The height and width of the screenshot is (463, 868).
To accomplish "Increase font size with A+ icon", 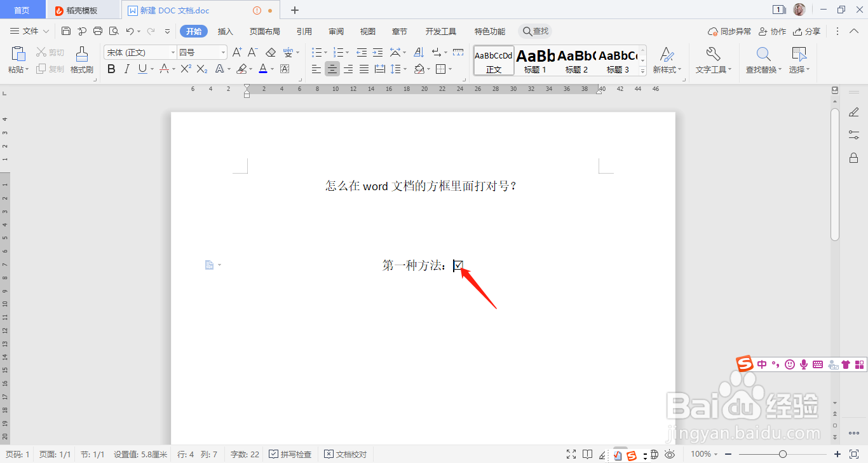I will coord(237,52).
